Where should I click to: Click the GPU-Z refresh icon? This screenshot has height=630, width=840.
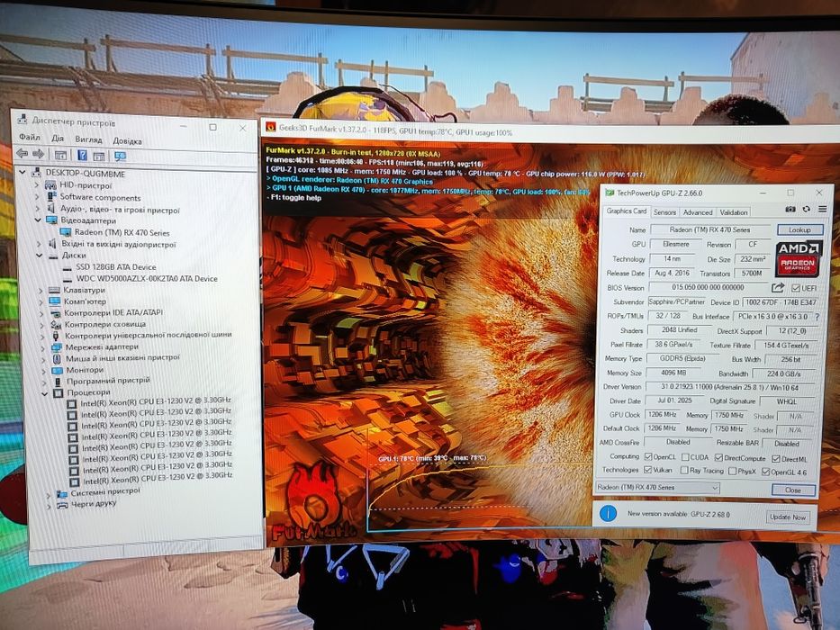coord(807,209)
